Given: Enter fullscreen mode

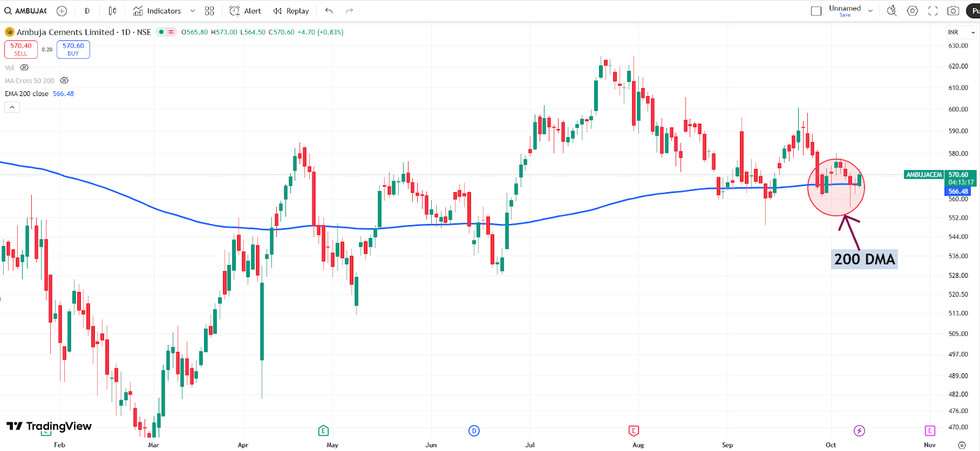Looking at the screenshot, I should coord(933,11).
